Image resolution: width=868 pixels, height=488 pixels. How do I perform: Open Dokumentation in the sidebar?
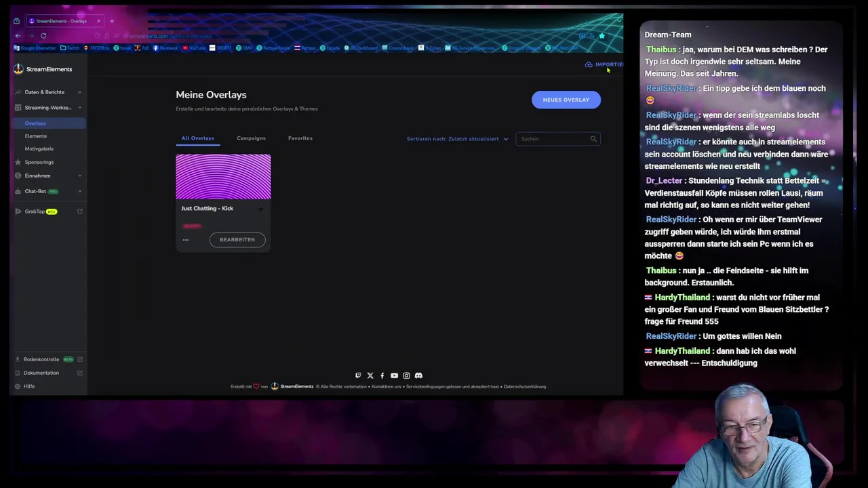[41, 373]
